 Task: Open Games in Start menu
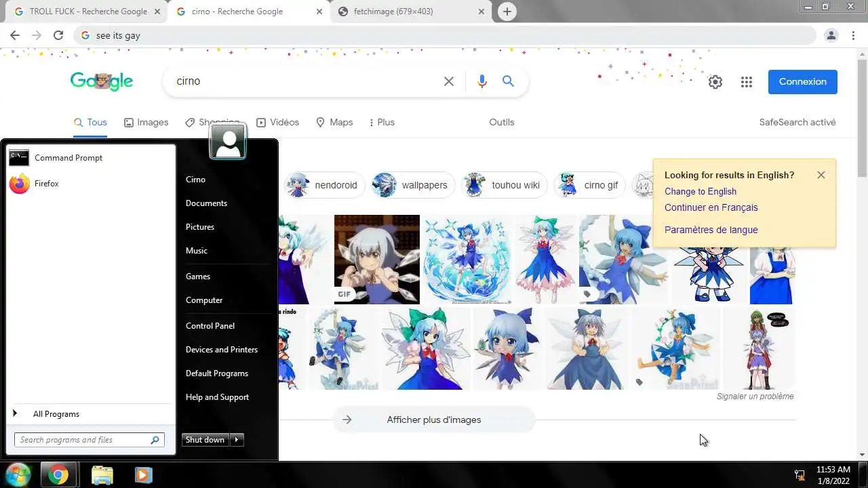pyautogui.click(x=198, y=277)
